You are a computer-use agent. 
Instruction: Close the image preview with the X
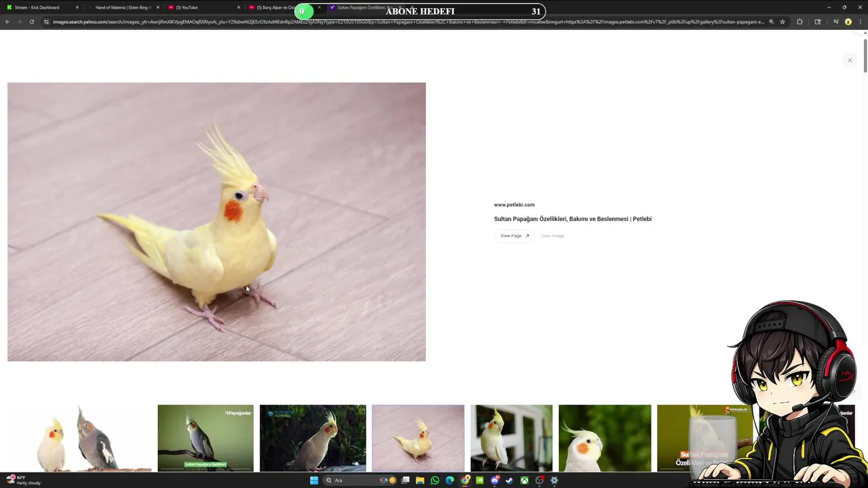[850, 60]
